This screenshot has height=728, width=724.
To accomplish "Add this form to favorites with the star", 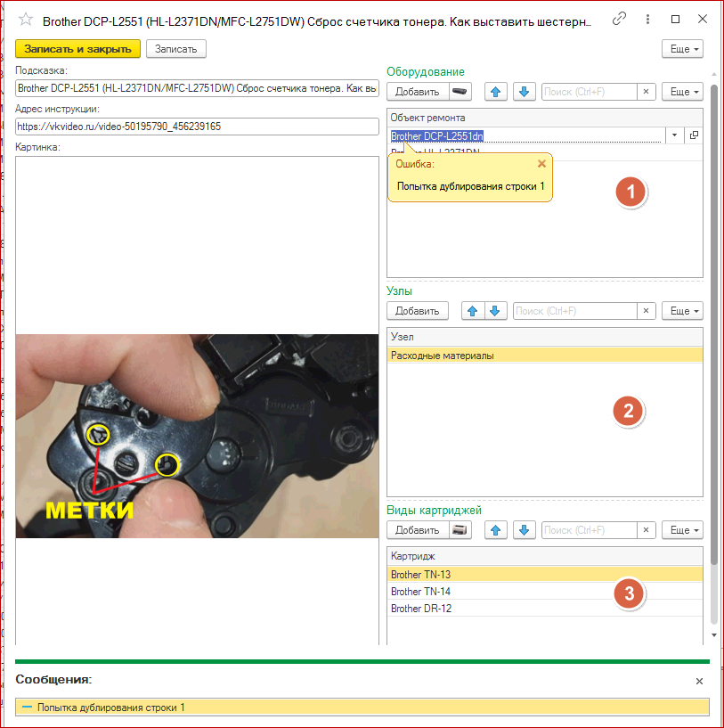I will click(26, 20).
